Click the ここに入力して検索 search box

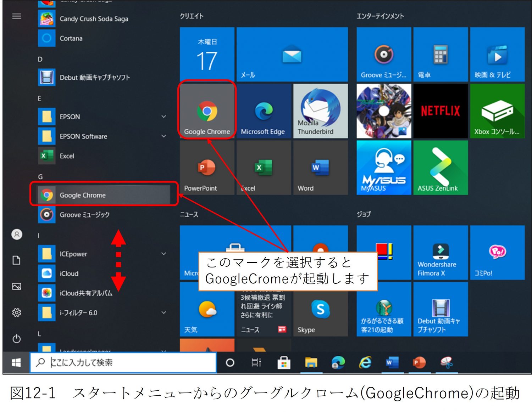[123, 362]
